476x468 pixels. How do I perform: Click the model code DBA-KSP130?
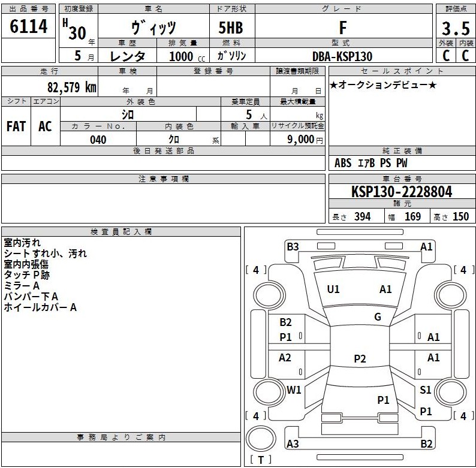[x=342, y=56]
